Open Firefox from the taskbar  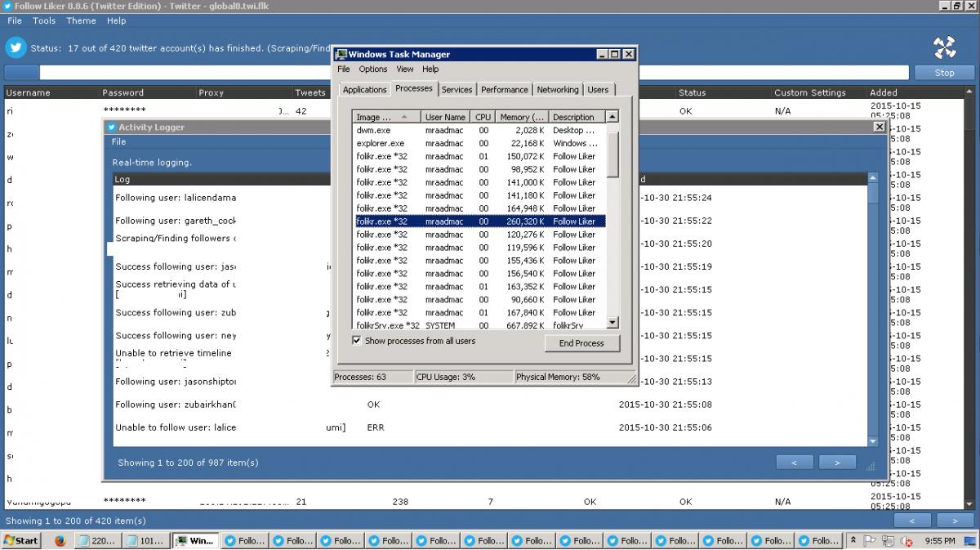point(60,540)
